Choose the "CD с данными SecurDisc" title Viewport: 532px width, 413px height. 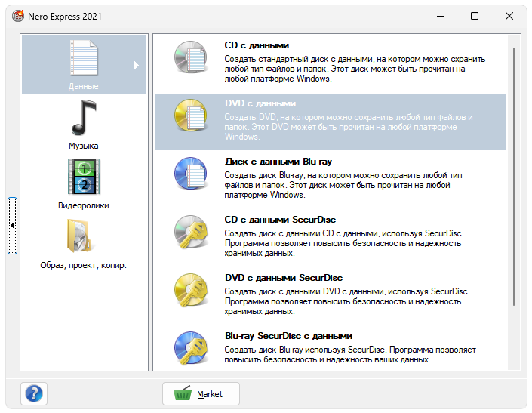(280, 220)
